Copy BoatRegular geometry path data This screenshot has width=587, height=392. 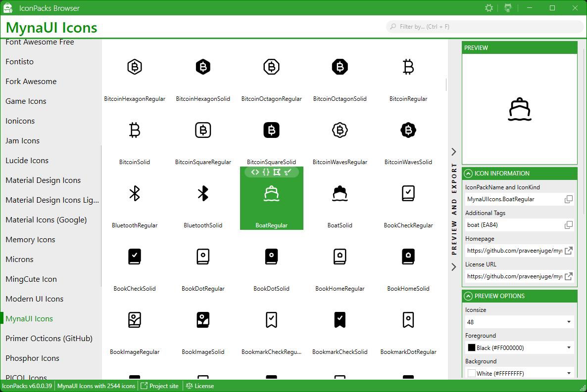[277, 172]
